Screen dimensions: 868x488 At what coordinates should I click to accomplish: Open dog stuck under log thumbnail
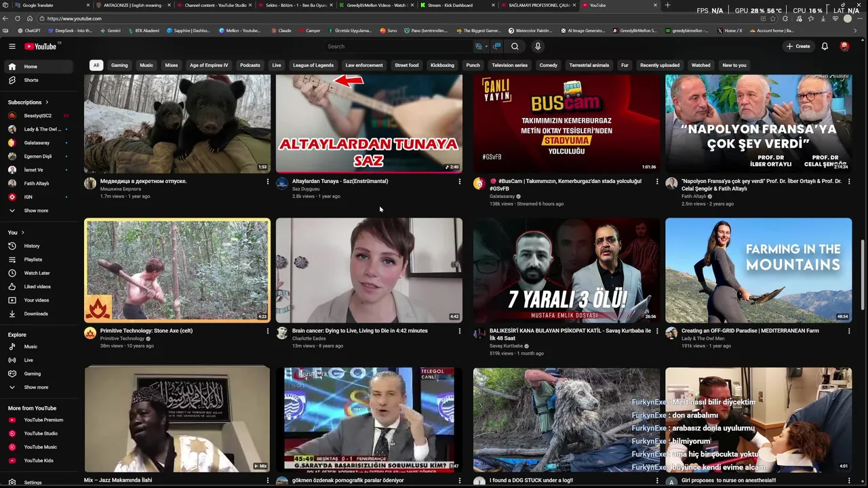(x=566, y=420)
